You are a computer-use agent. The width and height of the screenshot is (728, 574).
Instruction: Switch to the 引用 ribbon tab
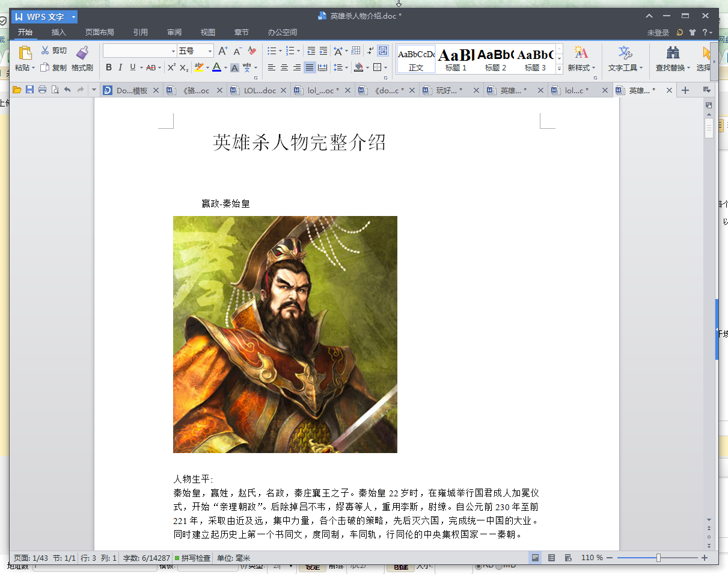pyautogui.click(x=140, y=32)
